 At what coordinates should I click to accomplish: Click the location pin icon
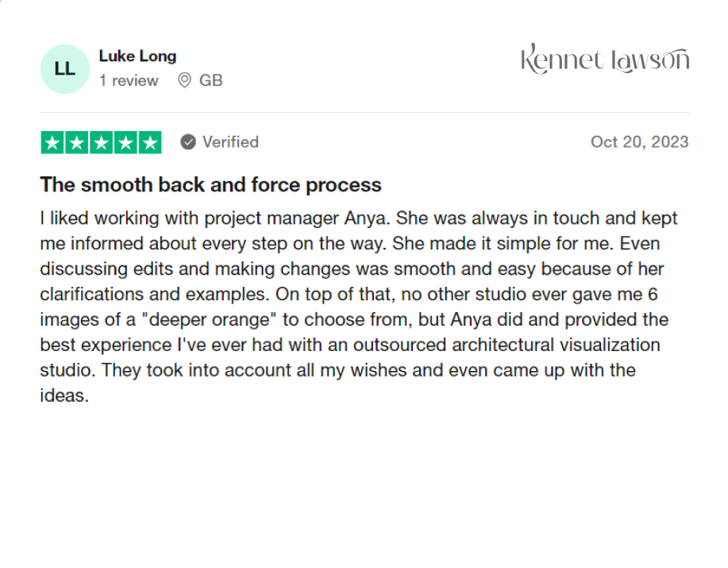(x=184, y=80)
